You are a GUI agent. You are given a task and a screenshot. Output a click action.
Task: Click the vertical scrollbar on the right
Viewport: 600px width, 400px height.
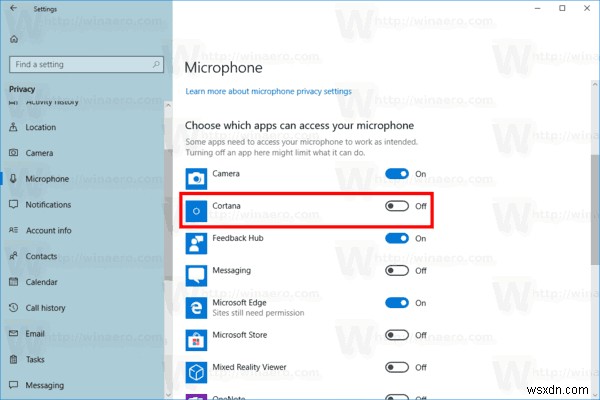tap(593, 200)
